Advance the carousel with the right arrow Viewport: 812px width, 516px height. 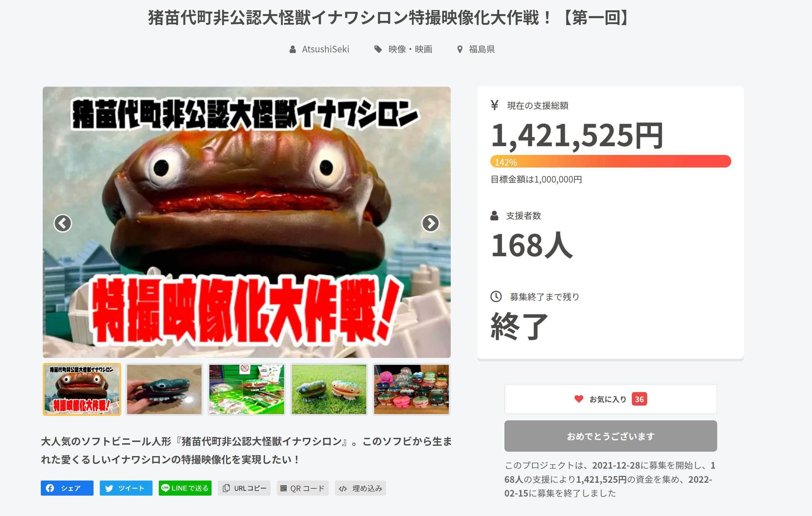click(431, 223)
